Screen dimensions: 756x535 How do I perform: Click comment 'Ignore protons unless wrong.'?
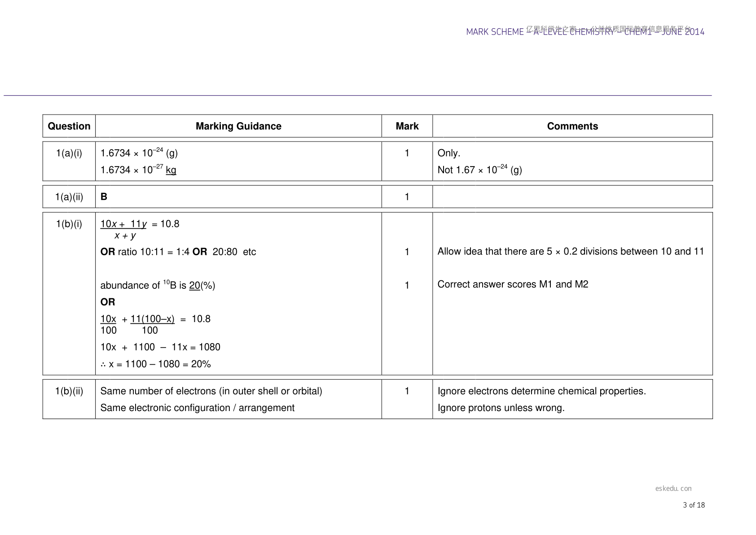tap(501, 408)
